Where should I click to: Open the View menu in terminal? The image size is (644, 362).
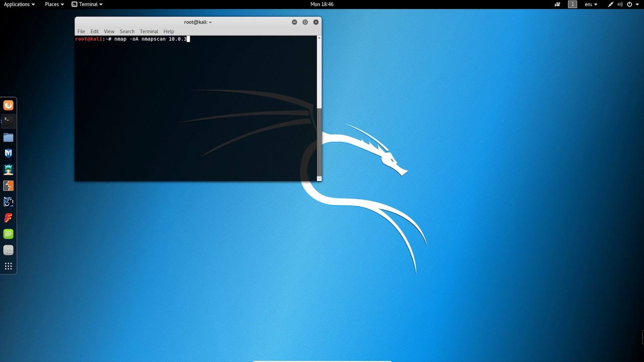coord(109,31)
